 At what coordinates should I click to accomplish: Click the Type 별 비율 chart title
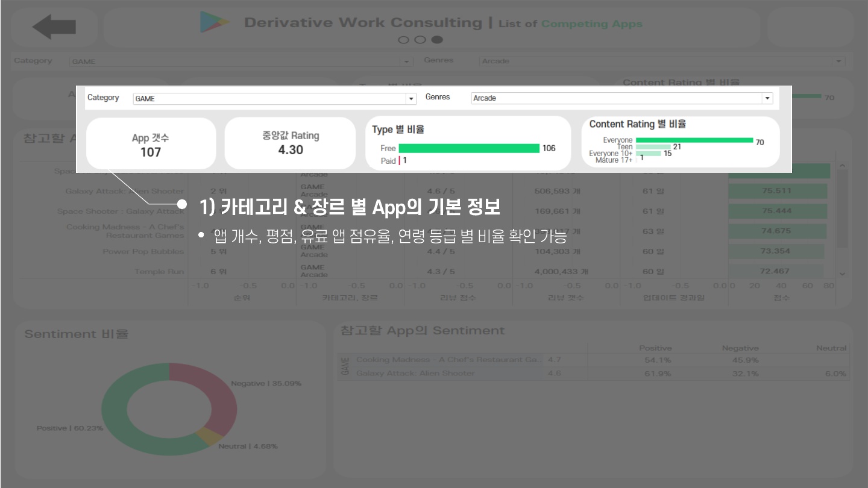[398, 130]
